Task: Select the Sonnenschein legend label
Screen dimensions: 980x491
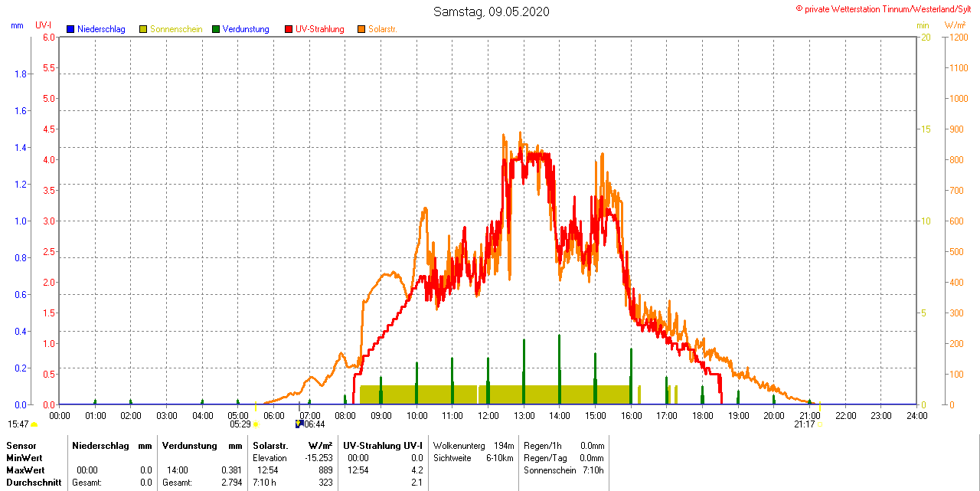Action: tap(176, 29)
